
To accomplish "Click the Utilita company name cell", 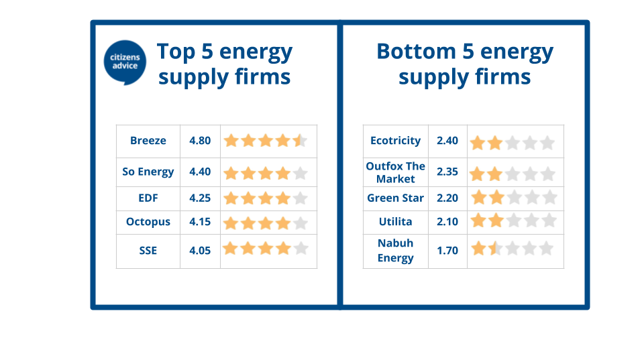I will coord(396,223).
